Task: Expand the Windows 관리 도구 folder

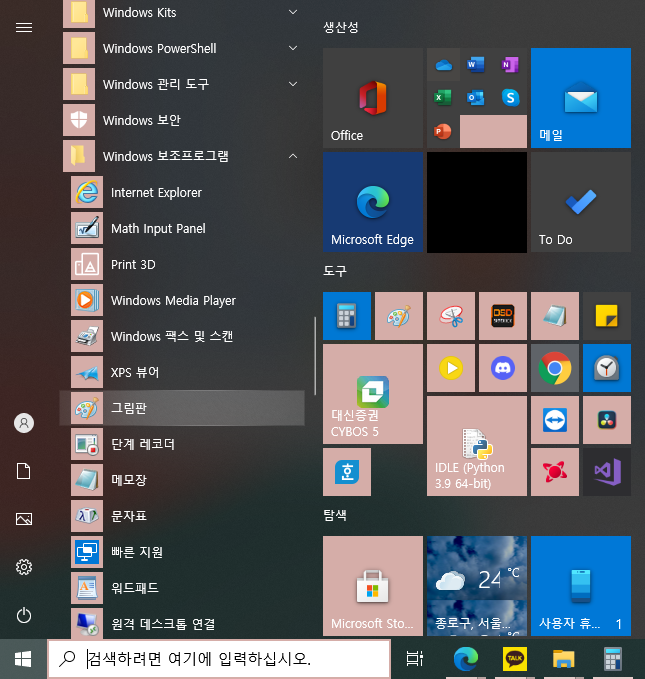Action: (x=182, y=84)
